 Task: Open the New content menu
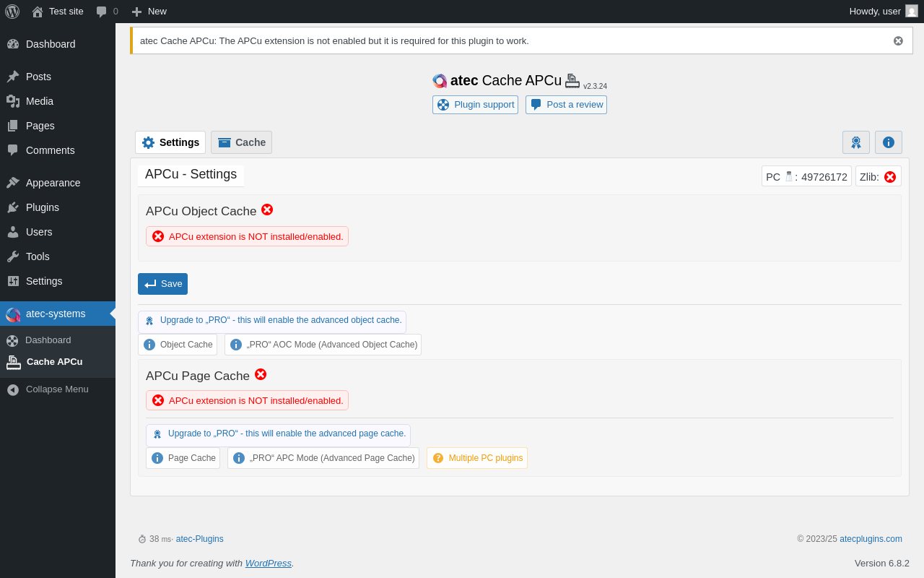click(x=149, y=12)
